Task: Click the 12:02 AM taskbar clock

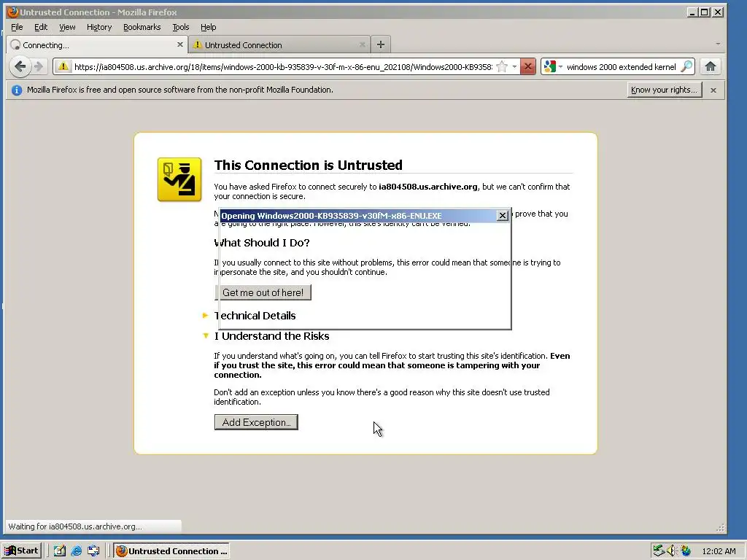Action: pyautogui.click(x=719, y=551)
